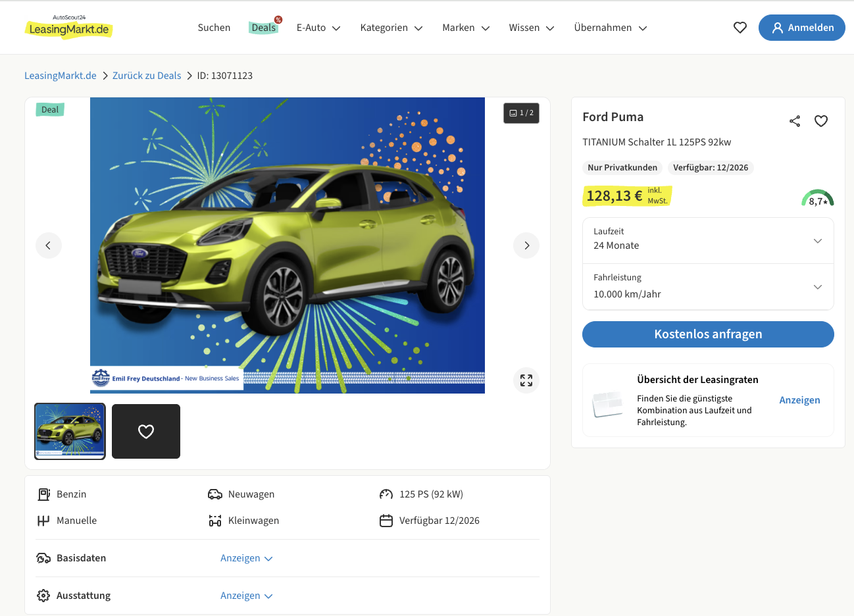Viewport: 854px width, 616px height.
Task: Expand the Basisdaten section via Anzeigen
Action: coord(246,558)
